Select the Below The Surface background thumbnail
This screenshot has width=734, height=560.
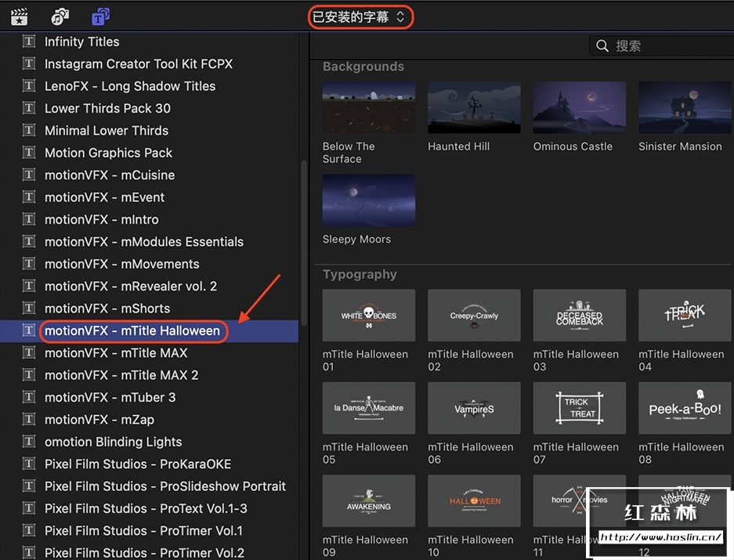pyautogui.click(x=369, y=108)
